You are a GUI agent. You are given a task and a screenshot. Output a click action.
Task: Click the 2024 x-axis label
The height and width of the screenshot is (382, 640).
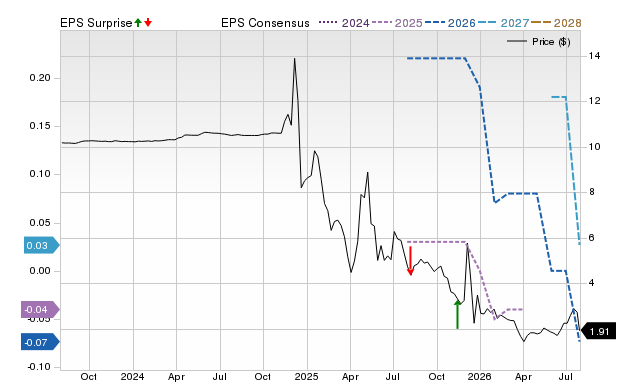(132, 376)
